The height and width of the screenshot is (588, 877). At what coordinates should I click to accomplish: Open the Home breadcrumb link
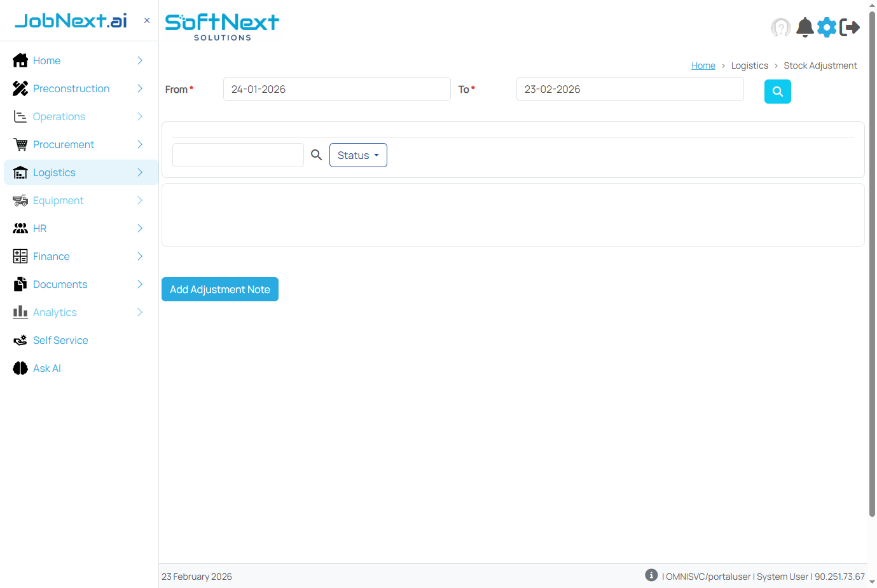click(x=703, y=65)
